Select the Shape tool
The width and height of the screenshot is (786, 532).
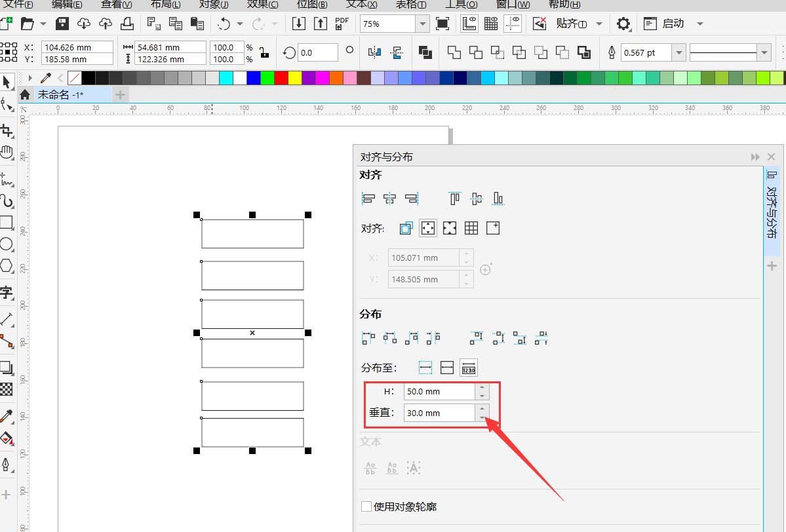(x=8, y=102)
